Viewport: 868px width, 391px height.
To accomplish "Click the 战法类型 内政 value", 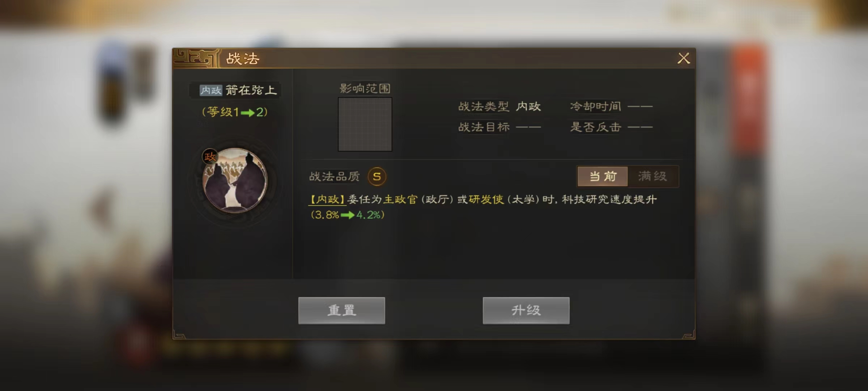I will pos(528,106).
